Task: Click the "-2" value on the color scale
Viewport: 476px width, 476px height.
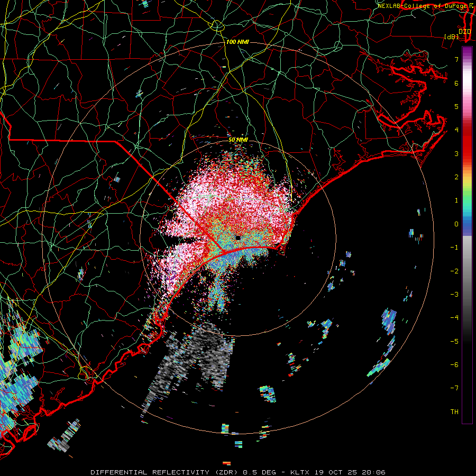Action: pyautogui.click(x=454, y=271)
